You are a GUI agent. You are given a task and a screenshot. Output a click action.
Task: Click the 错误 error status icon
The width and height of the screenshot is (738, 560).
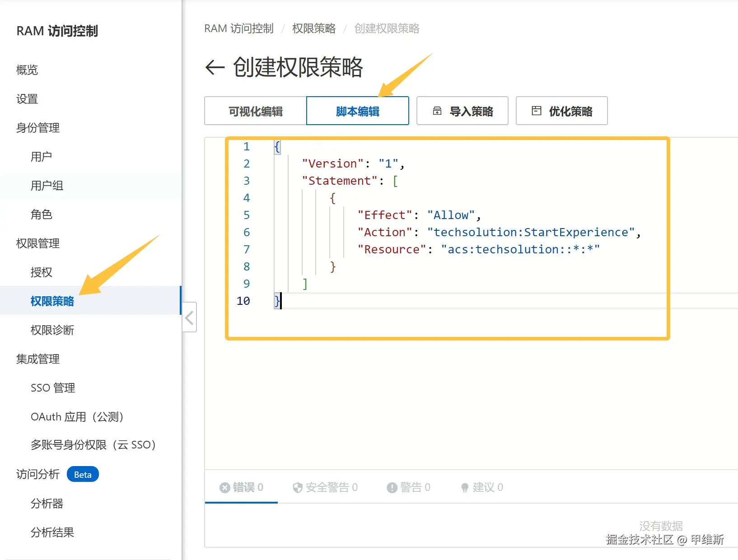tap(224, 488)
